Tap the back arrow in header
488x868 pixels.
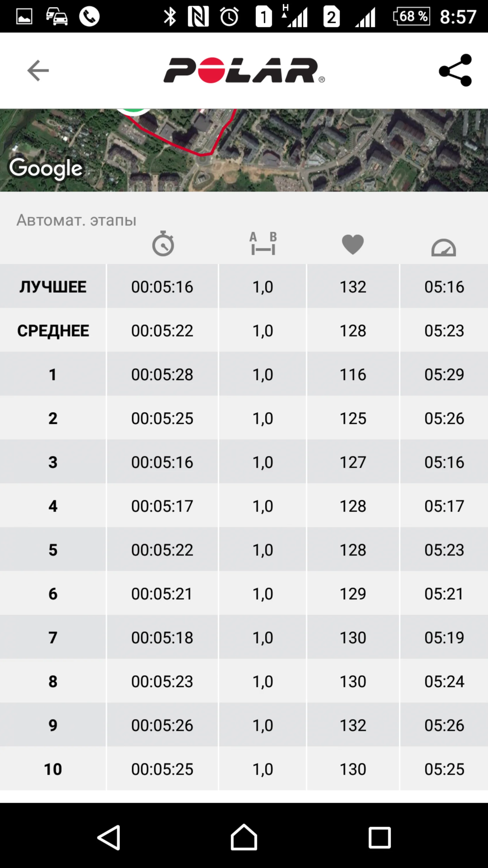click(x=38, y=70)
